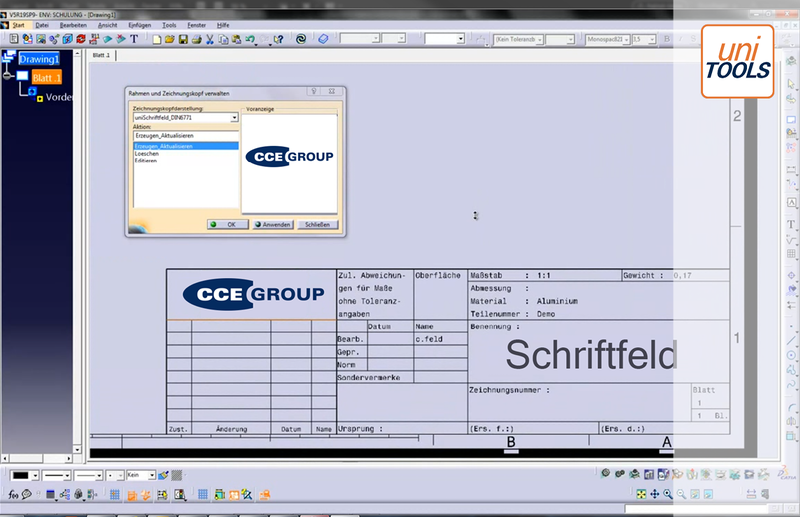Click the Fit All In icon

[x=641, y=494]
